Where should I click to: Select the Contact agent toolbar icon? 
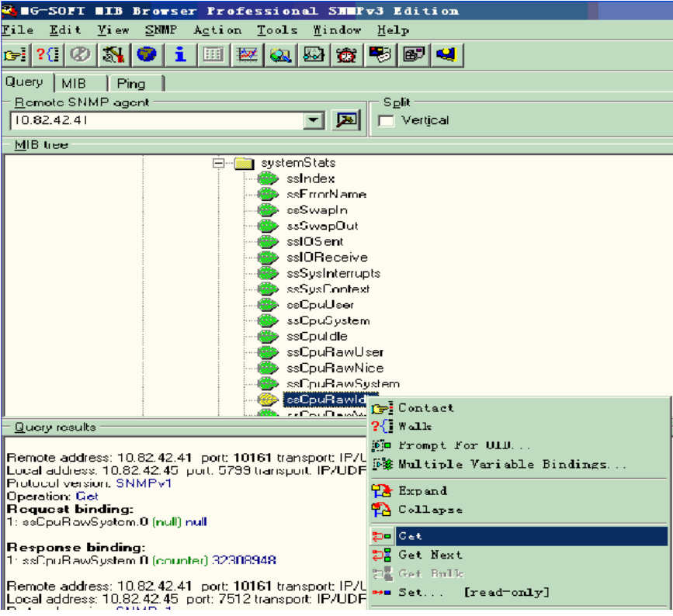click(x=16, y=54)
